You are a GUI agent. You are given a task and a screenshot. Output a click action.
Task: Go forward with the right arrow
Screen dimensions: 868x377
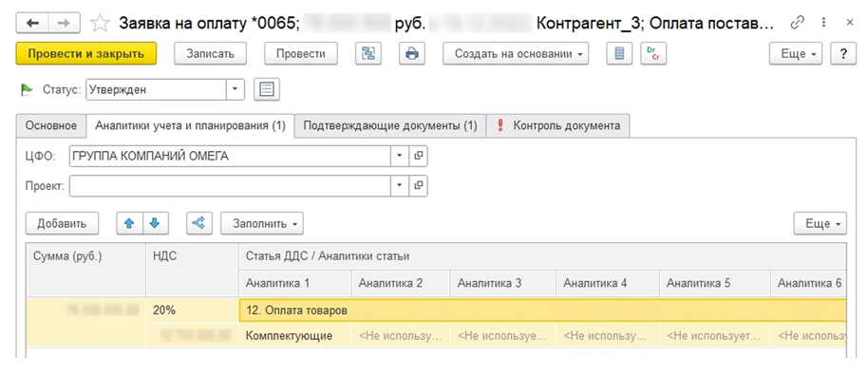(x=65, y=23)
